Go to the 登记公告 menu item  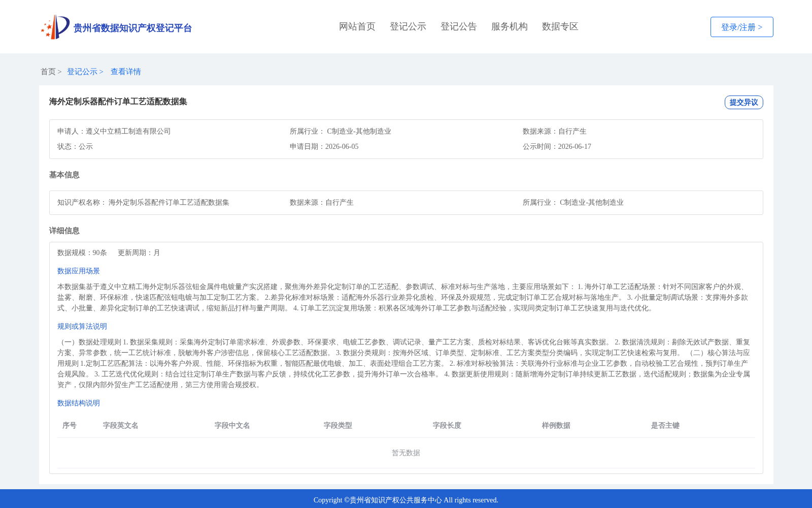coord(459,26)
